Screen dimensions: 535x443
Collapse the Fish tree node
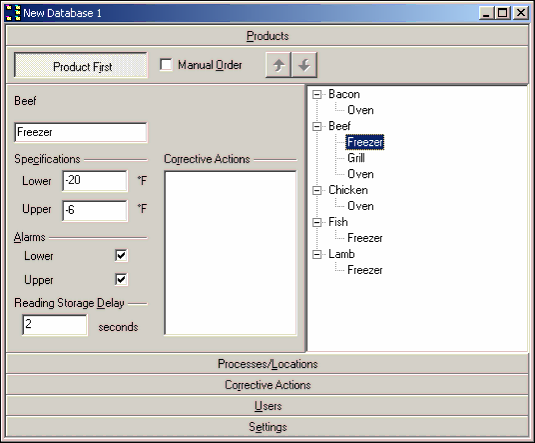pyautogui.click(x=317, y=223)
